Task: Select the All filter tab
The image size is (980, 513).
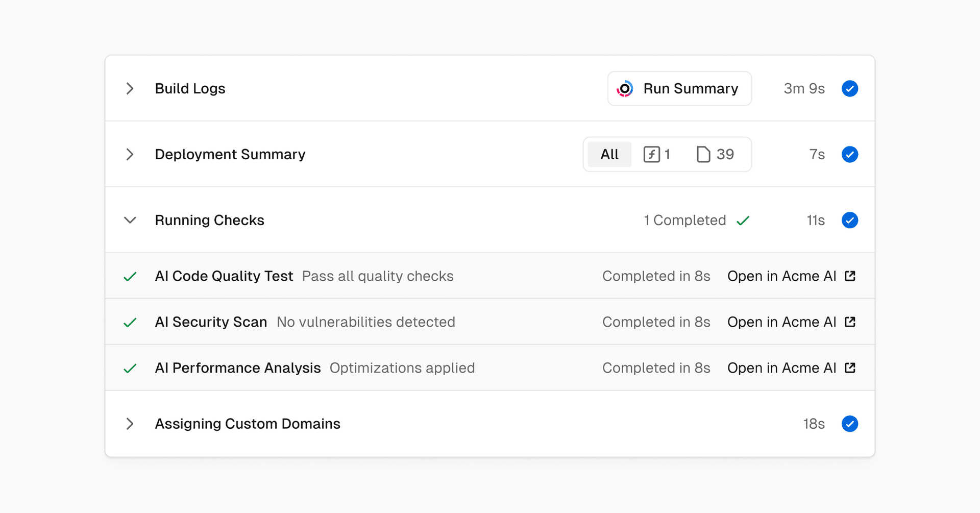Action: point(609,154)
